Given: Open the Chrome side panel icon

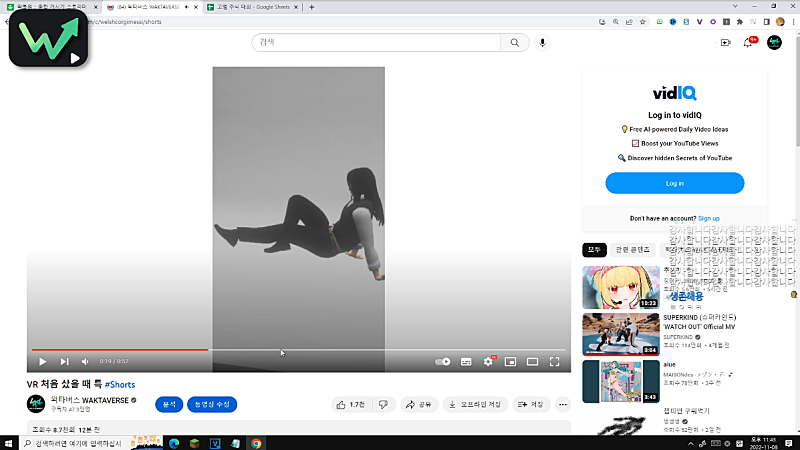Looking at the screenshot, I should 766,22.
